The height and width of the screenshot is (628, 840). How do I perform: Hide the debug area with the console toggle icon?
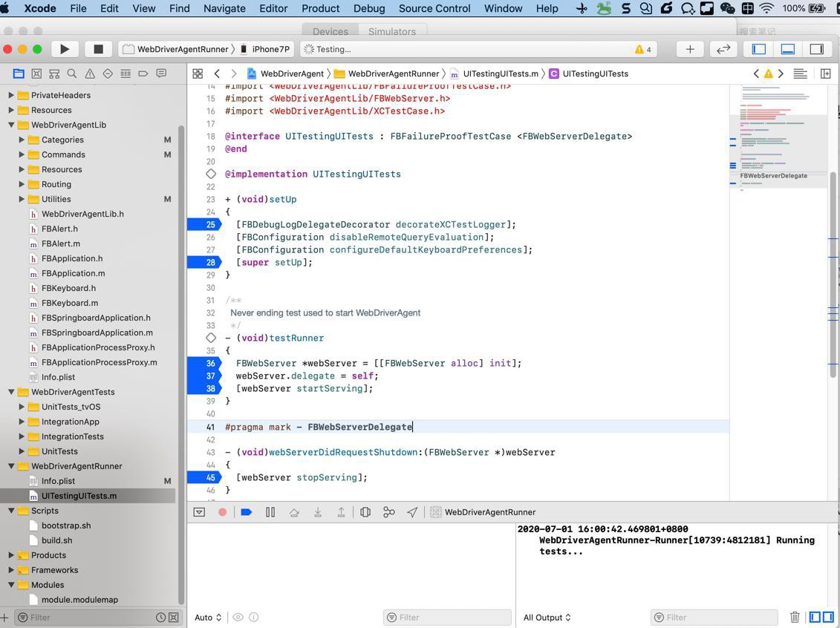(x=199, y=512)
